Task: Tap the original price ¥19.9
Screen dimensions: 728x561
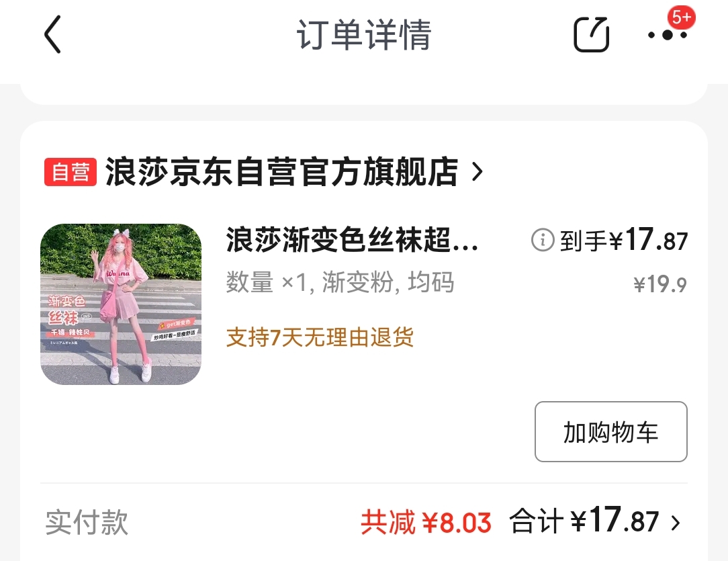Action: pos(660,284)
